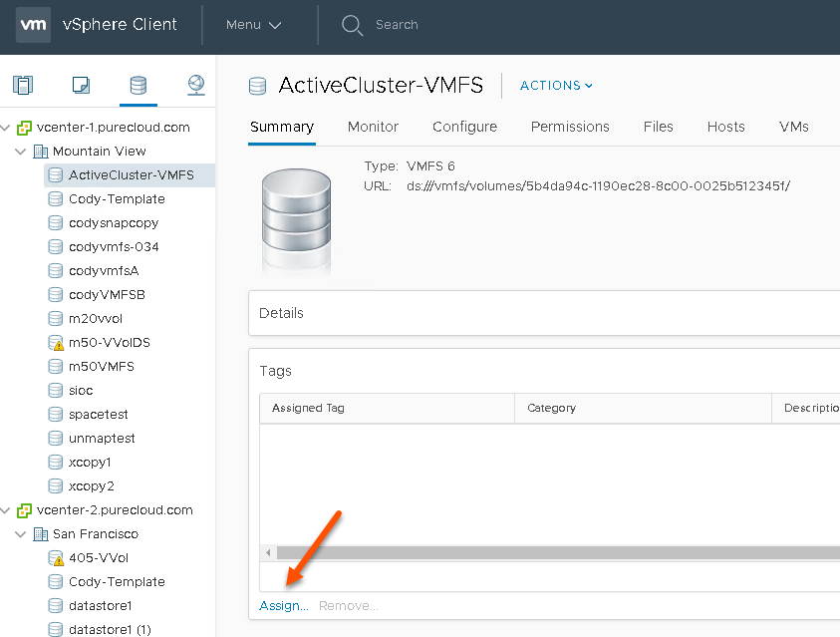Screen dimensions: 840x637
Task: Collapse the vcenter-2.purecloud.com tree node
Action: point(6,510)
